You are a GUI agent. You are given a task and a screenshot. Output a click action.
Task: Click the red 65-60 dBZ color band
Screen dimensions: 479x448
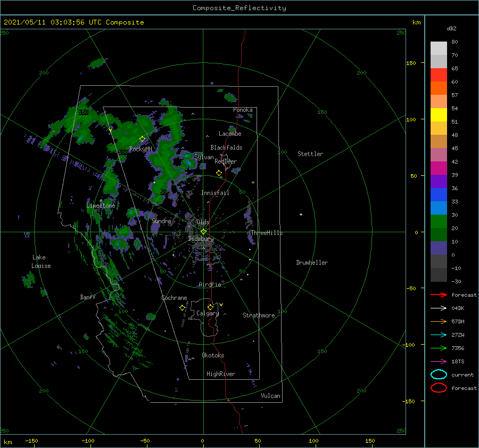pos(439,75)
